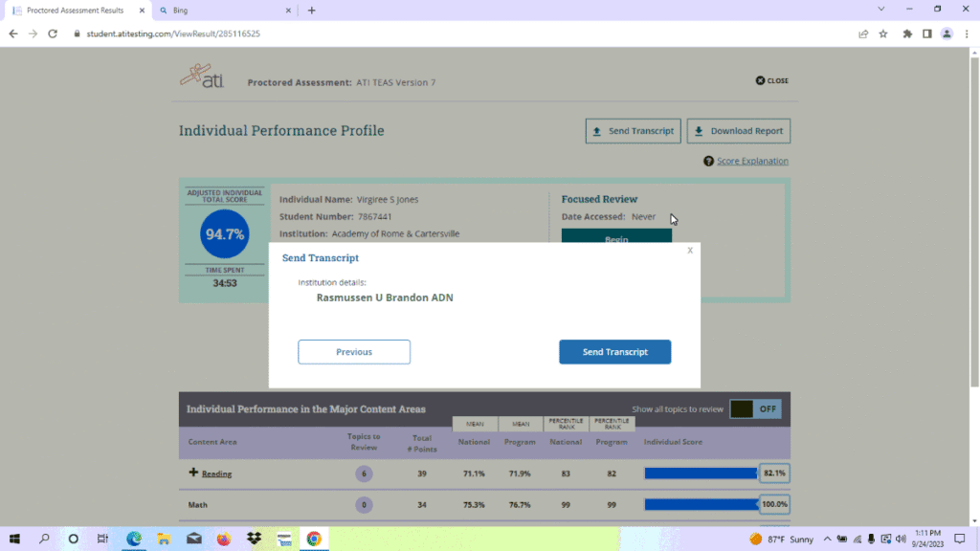Toggle Show all topics to review switch

(x=755, y=409)
